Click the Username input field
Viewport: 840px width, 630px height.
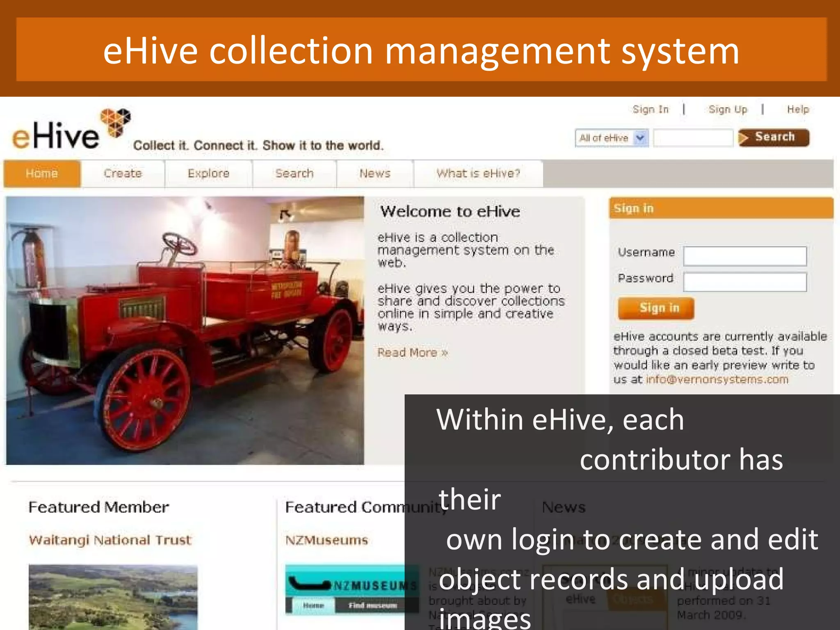point(745,256)
